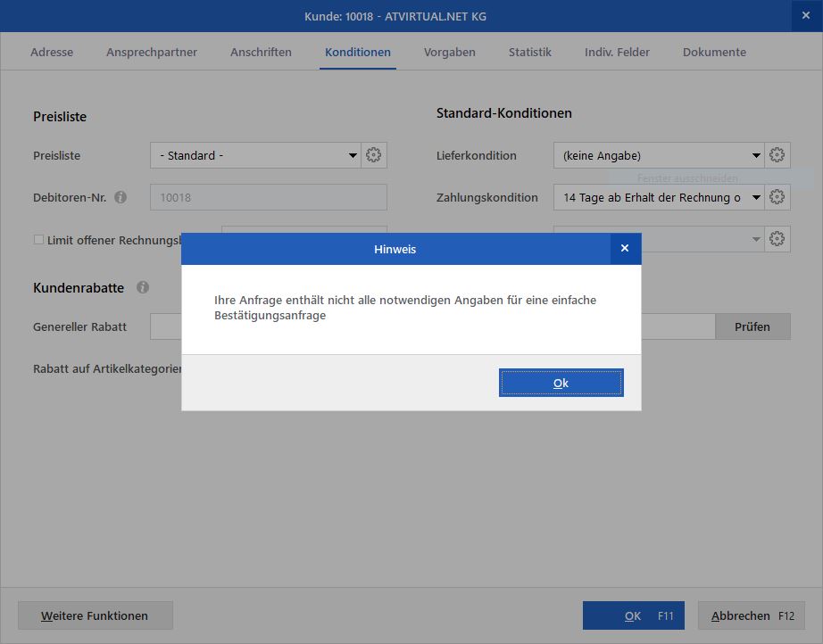Confirm with OK F11 button
This screenshot has height=644, width=823.
pyautogui.click(x=634, y=615)
